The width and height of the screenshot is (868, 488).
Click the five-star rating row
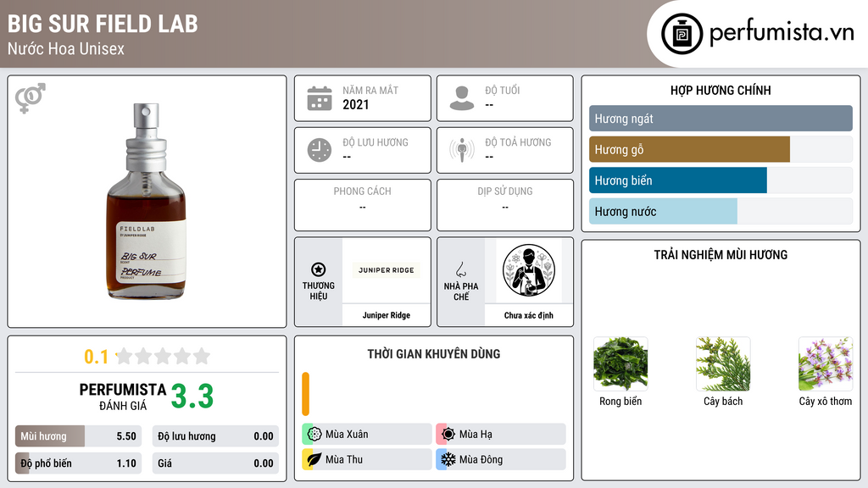[x=163, y=357]
